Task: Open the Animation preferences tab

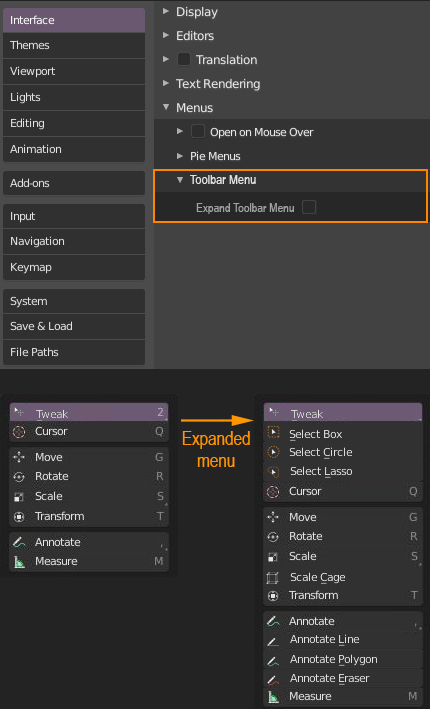Action: (x=74, y=149)
